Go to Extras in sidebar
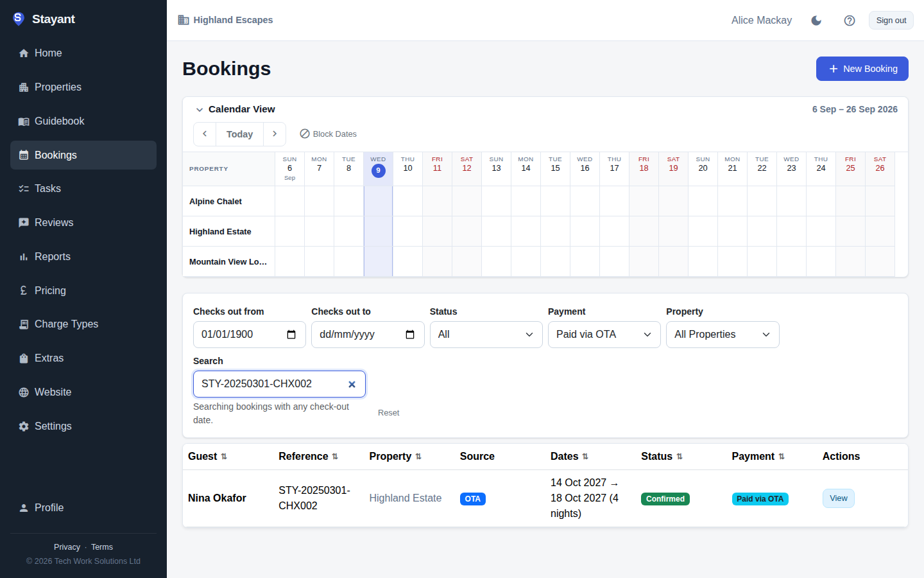This screenshot has width=924, height=578. click(x=83, y=358)
